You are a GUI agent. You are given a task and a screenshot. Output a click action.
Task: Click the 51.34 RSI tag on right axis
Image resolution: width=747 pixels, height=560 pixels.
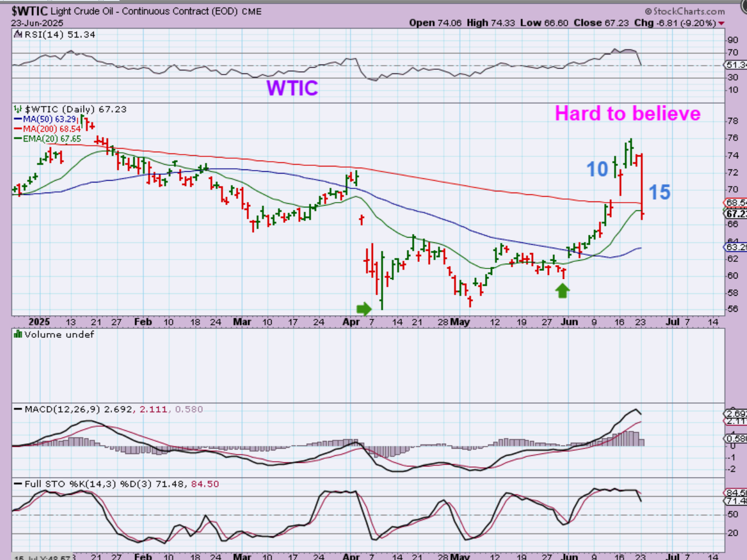pyautogui.click(x=736, y=65)
